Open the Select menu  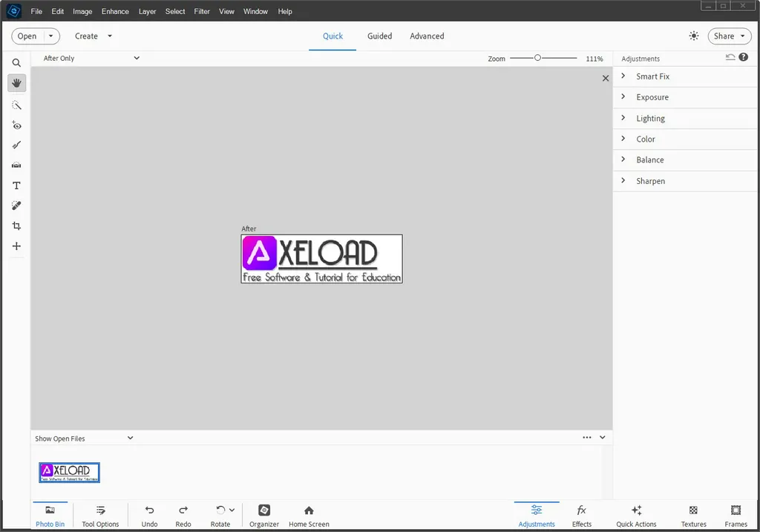[x=175, y=11]
